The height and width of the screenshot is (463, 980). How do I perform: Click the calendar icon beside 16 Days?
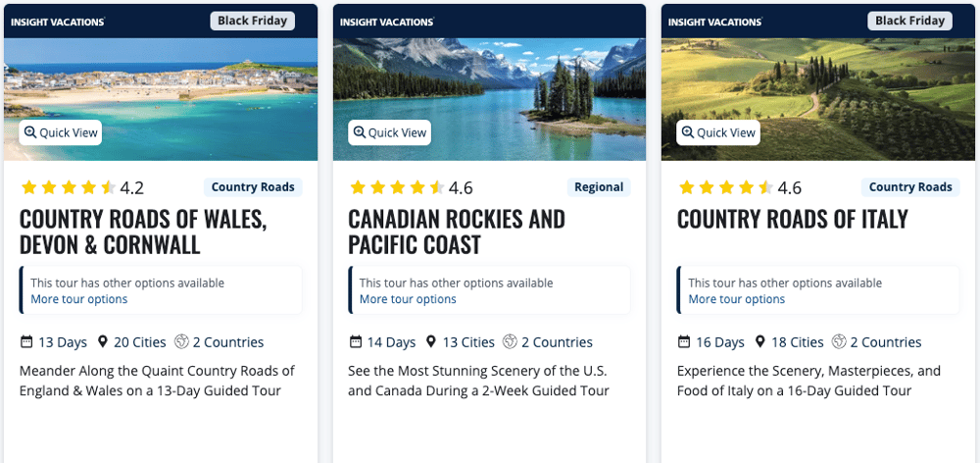click(x=684, y=342)
